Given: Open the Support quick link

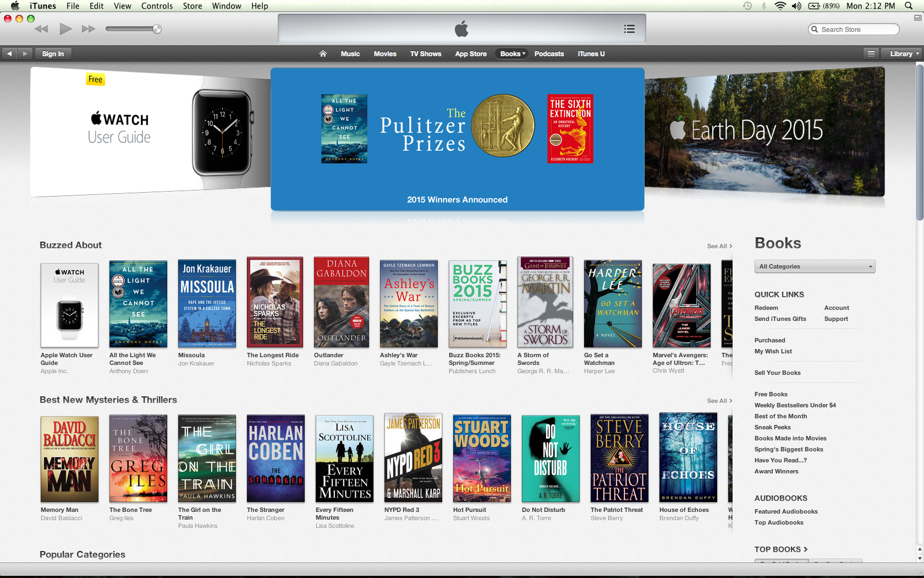Looking at the screenshot, I should (836, 319).
